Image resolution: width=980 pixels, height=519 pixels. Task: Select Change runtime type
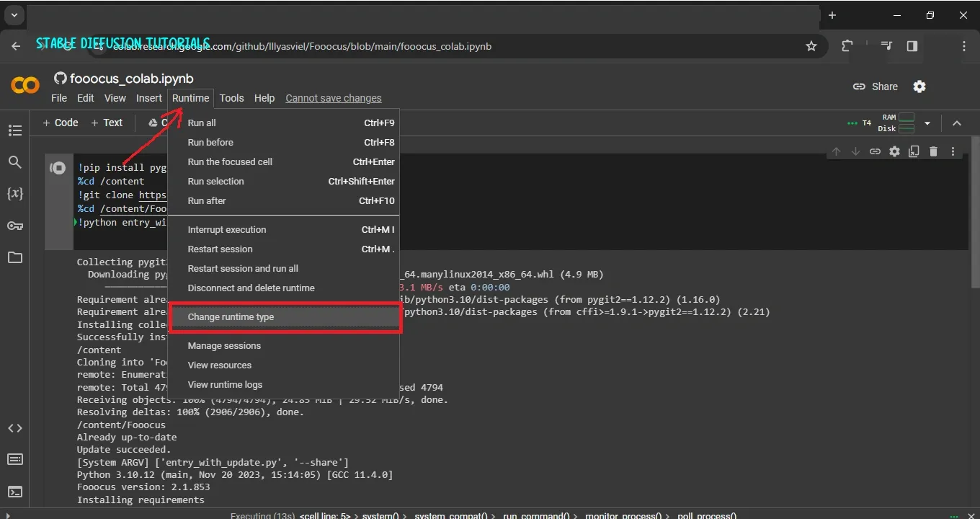point(284,317)
